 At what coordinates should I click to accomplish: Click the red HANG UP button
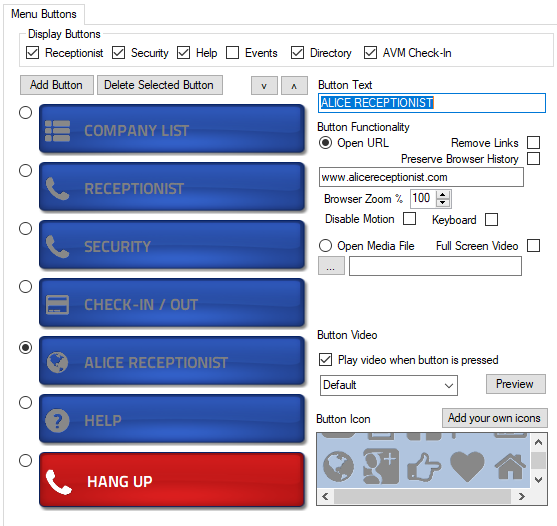pyautogui.click(x=172, y=480)
